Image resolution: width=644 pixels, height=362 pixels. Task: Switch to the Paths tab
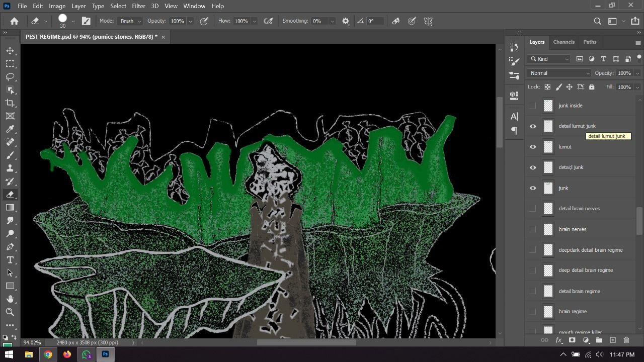(590, 42)
